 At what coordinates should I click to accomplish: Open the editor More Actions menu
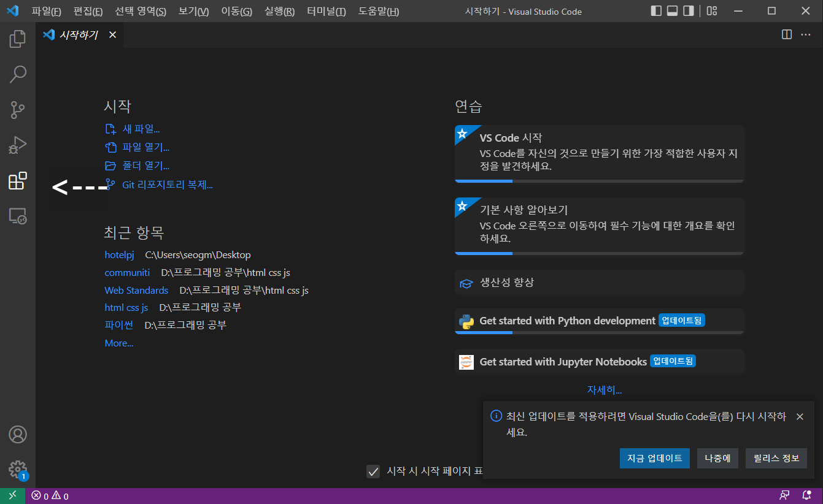tap(806, 35)
